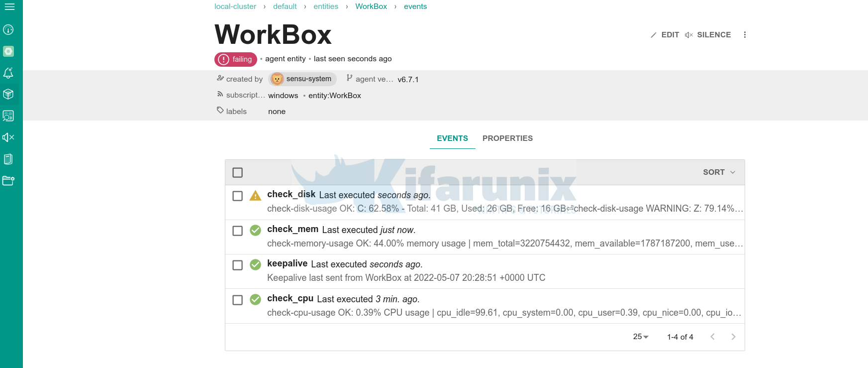This screenshot has width=868, height=368.
Task: Click the WorkBox breadcrumb link
Action: click(x=371, y=6)
